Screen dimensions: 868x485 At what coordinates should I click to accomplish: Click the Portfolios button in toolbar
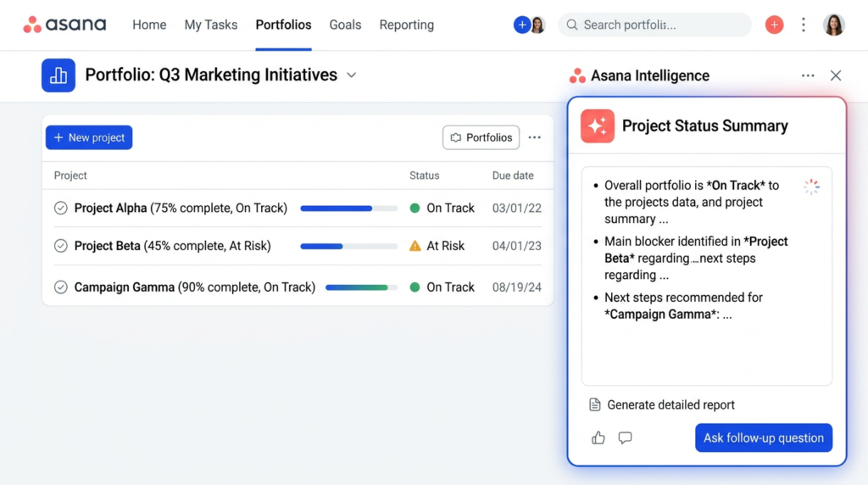[x=481, y=137]
